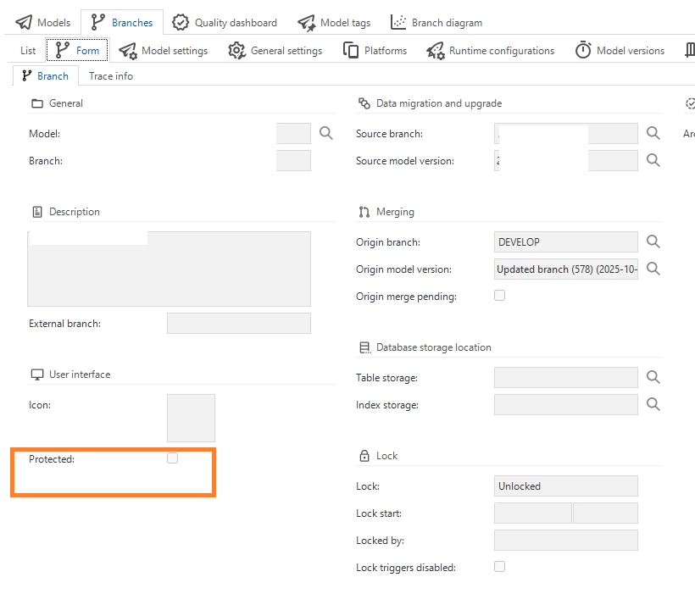Viewport: 695px width, 616px height.
Task: Click the Form tab fork icon
Action: [x=62, y=50]
